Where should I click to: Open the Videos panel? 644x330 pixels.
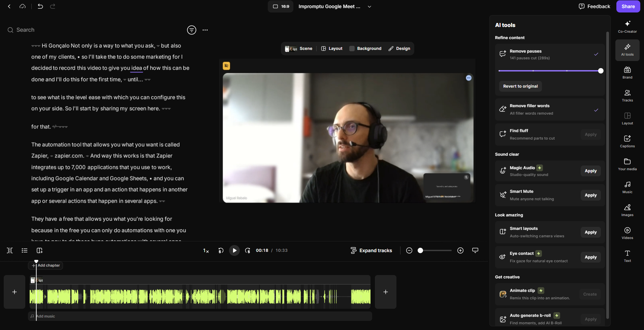[627, 233]
